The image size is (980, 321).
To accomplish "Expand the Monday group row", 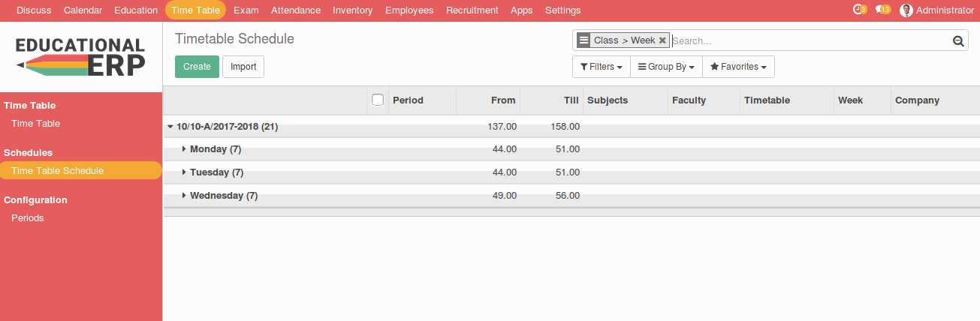I will 184,149.
